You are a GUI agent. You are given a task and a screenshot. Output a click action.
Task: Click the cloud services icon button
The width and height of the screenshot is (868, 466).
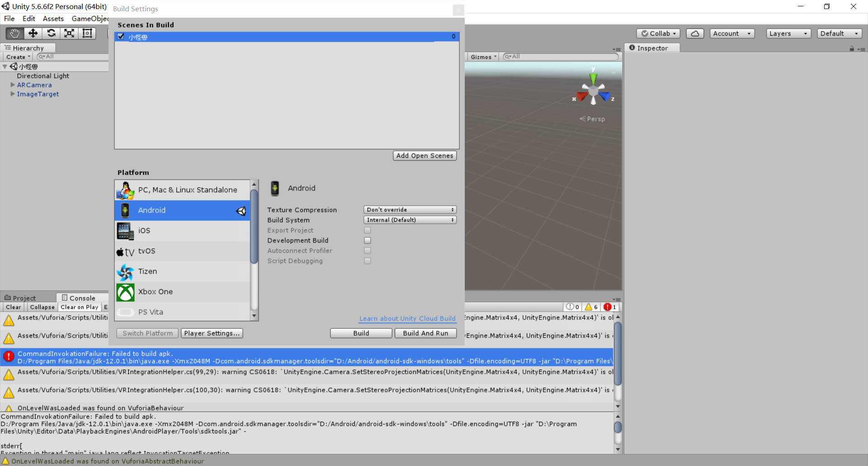pos(695,33)
